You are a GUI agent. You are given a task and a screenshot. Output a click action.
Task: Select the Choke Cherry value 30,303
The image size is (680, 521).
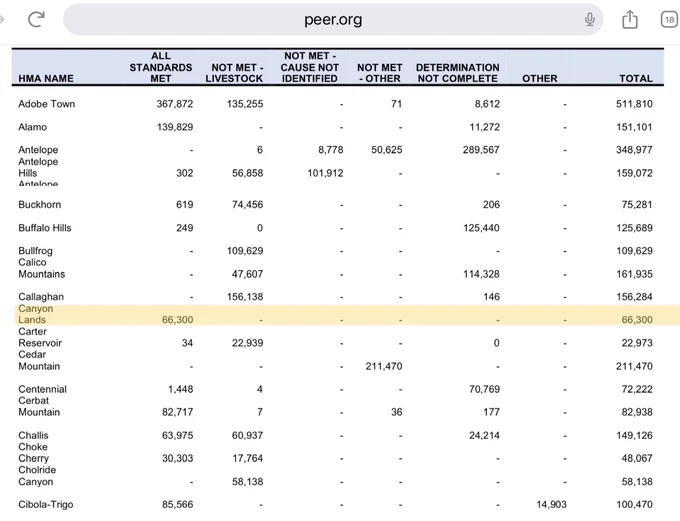pyautogui.click(x=177, y=459)
